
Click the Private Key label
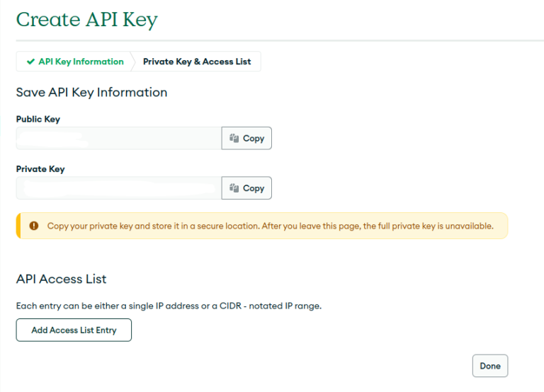pyautogui.click(x=40, y=169)
